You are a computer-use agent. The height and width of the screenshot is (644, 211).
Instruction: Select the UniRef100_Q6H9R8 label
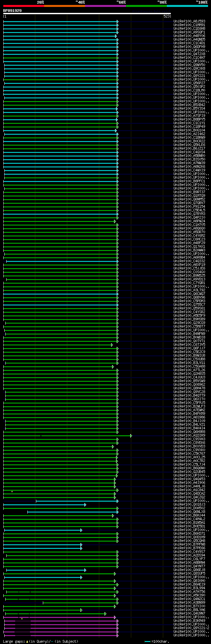[189, 432]
